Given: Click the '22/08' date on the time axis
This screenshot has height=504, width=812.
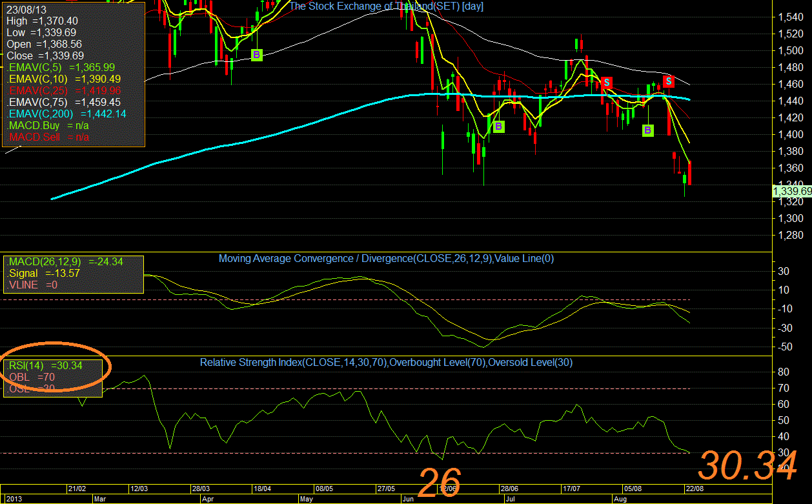Looking at the screenshot, I should [x=695, y=489].
